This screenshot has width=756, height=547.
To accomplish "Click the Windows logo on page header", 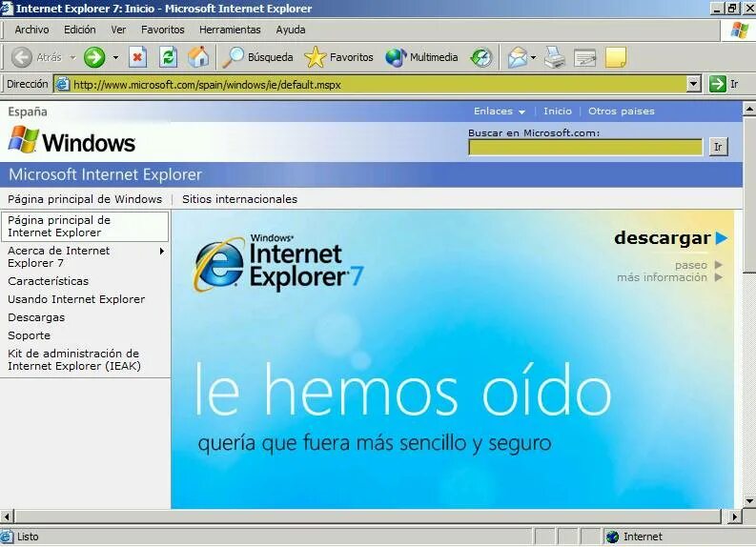I will tap(72, 141).
